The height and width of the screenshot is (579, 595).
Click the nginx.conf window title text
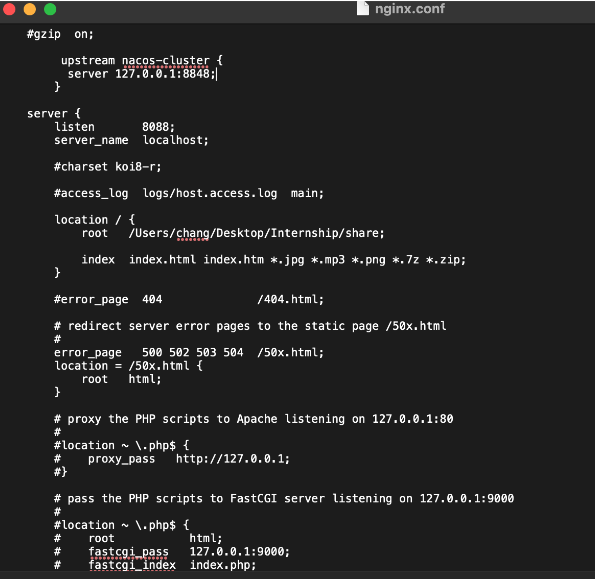(x=410, y=8)
